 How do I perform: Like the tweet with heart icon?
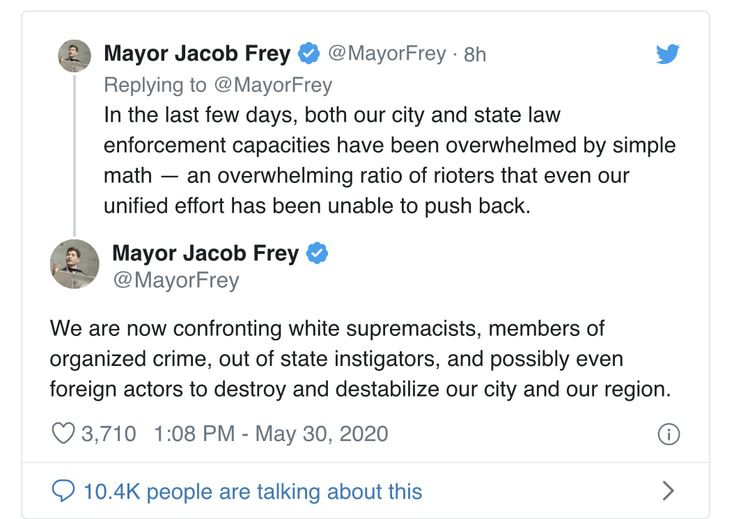pos(63,433)
